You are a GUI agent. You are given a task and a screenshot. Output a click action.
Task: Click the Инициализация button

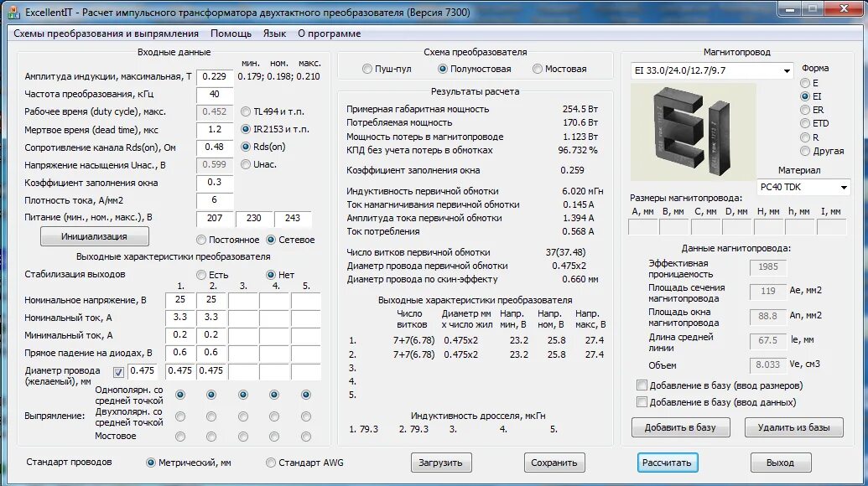[94, 236]
